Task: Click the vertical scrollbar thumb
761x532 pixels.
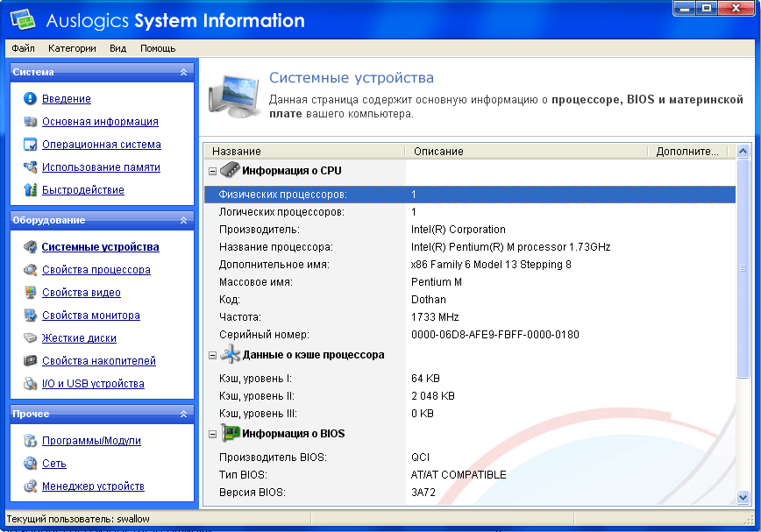Action: point(743,268)
